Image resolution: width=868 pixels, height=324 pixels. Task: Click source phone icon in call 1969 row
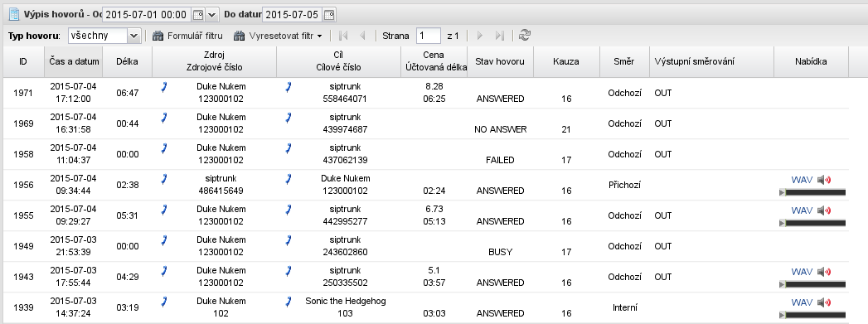[164, 117]
